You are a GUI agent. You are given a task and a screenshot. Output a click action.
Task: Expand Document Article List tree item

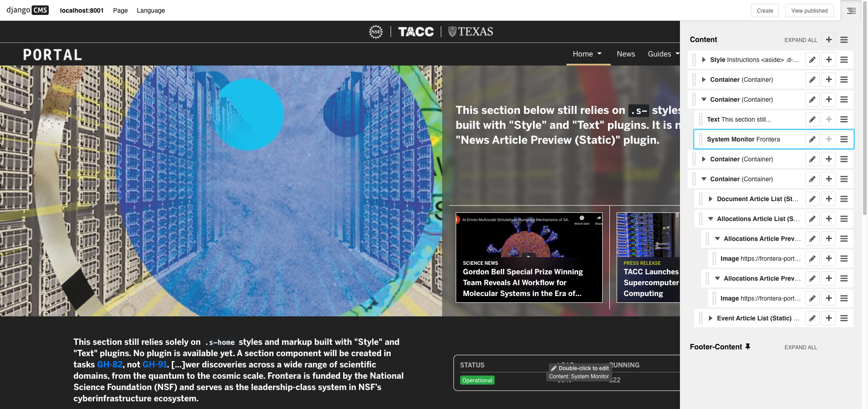710,199
